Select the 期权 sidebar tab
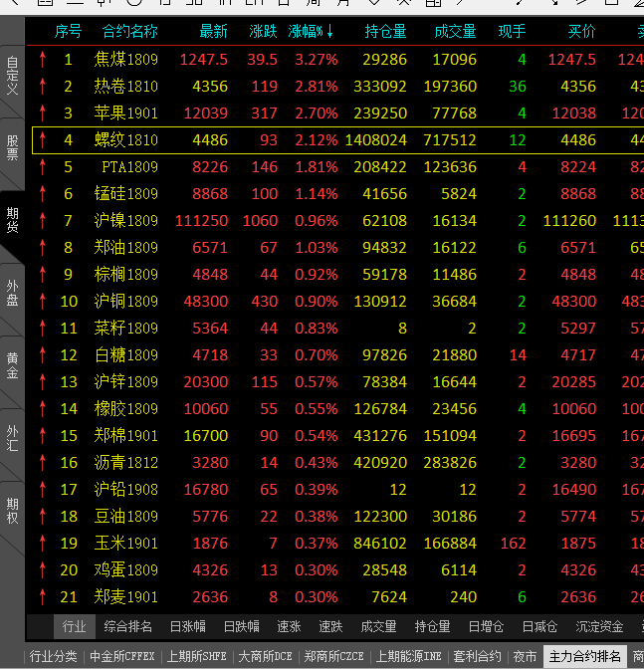Screen dimensions: 644x670 (x=12, y=511)
